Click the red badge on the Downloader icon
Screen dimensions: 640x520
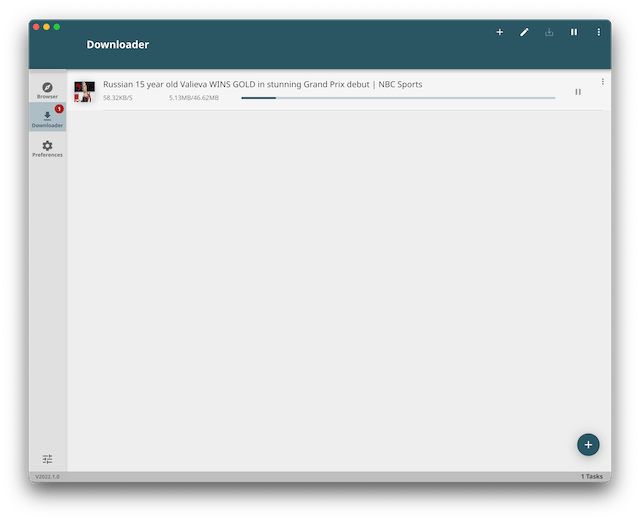click(x=59, y=109)
